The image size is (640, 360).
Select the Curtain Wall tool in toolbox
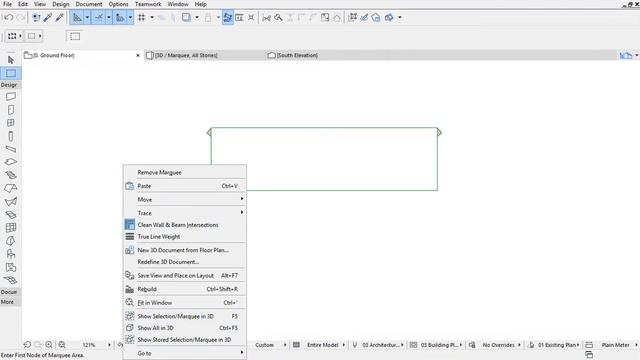coord(11,228)
